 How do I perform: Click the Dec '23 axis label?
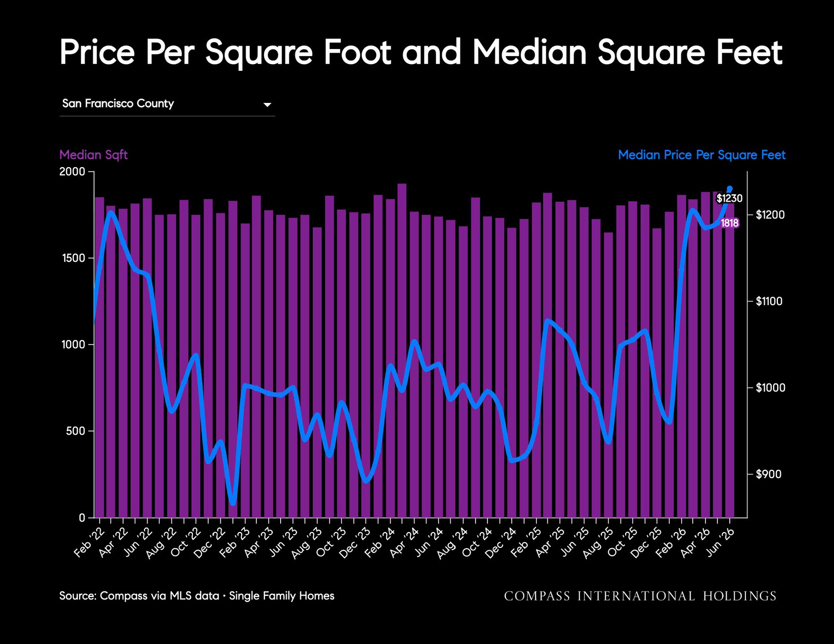click(355, 543)
